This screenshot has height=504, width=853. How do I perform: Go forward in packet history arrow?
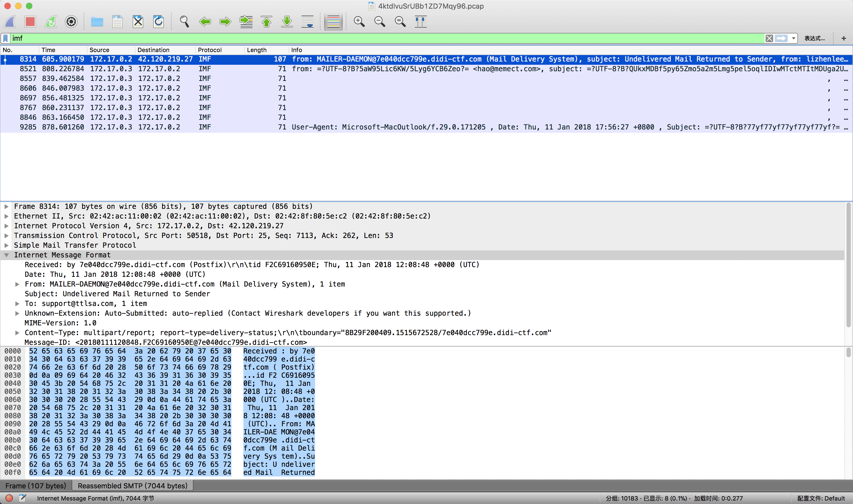coord(225,22)
